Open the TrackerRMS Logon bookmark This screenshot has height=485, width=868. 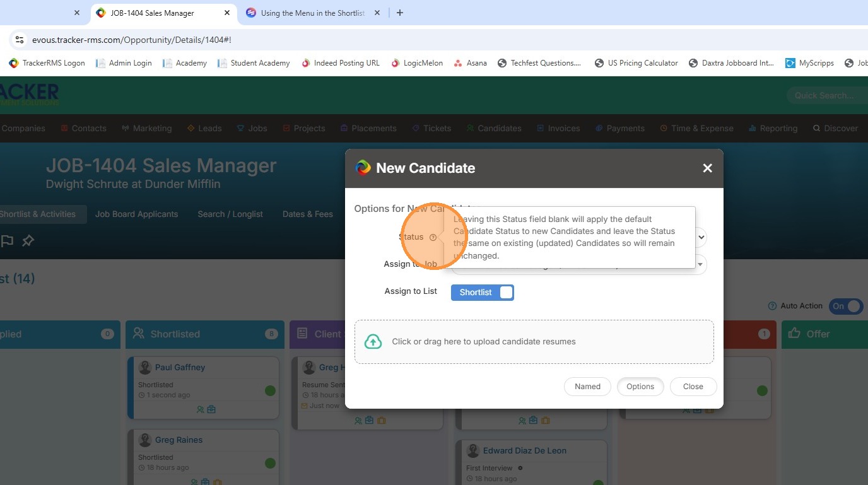click(47, 63)
